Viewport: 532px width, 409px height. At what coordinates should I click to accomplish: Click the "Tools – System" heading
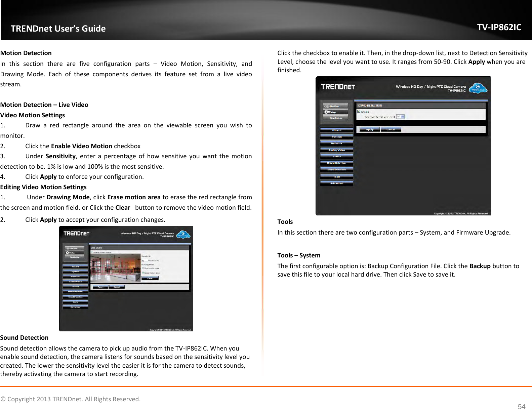point(299,255)
